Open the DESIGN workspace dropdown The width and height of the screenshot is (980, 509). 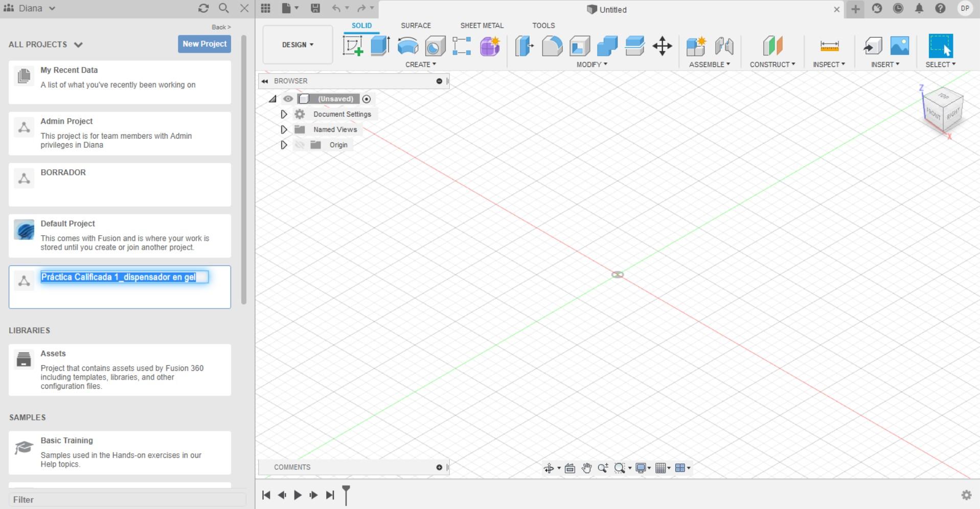click(298, 45)
